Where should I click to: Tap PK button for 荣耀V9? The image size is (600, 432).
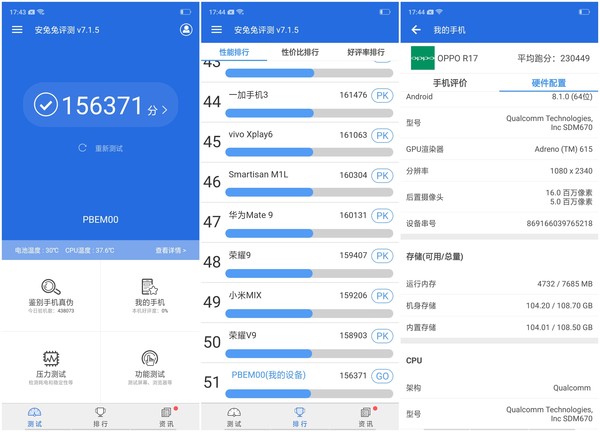(x=382, y=336)
